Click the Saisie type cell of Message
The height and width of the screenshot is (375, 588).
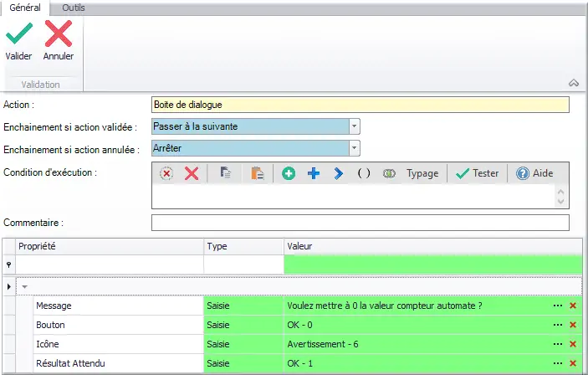click(x=243, y=306)
